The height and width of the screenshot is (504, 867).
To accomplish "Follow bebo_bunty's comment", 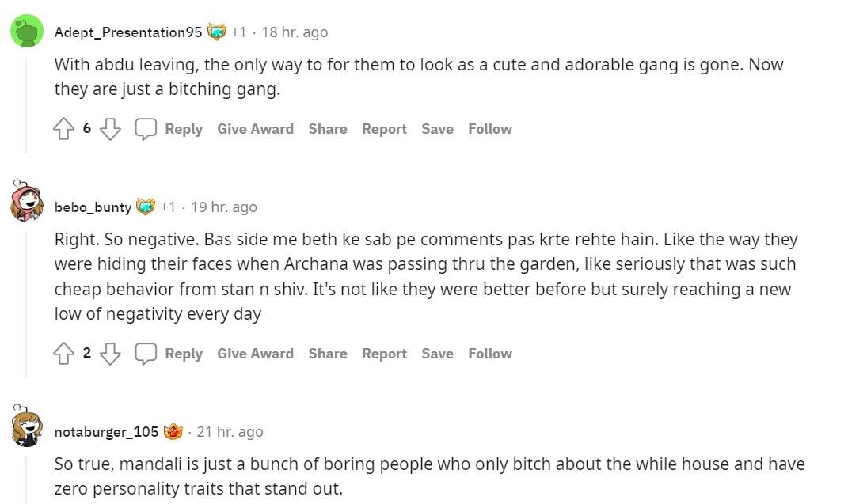I will [x=489, y=354].
